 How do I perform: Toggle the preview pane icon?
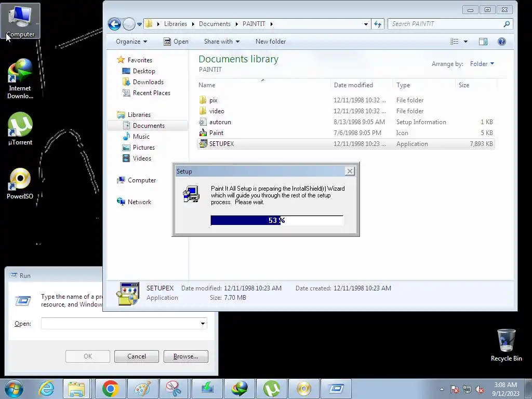483,42
